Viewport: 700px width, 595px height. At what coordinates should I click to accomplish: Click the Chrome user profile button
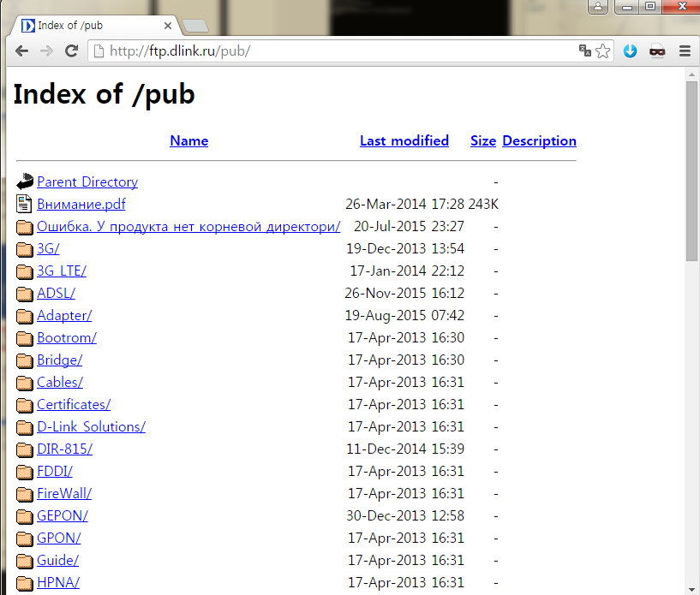coord(597,7)
